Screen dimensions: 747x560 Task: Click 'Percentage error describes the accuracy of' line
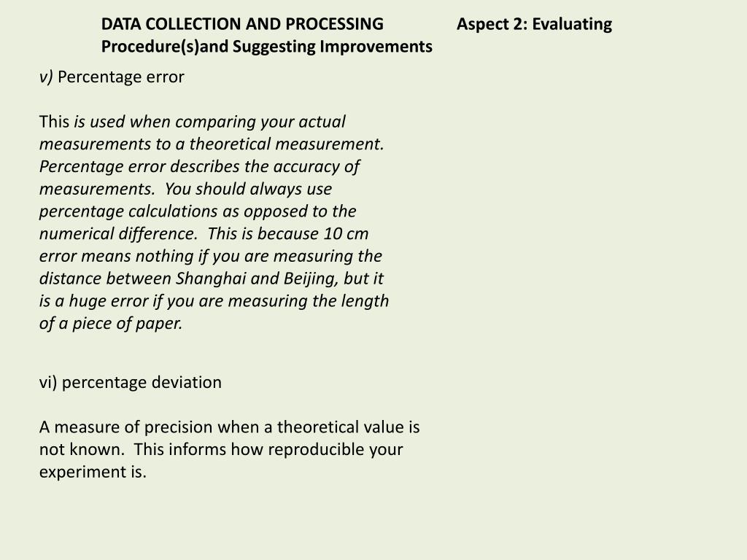(199, 167)
